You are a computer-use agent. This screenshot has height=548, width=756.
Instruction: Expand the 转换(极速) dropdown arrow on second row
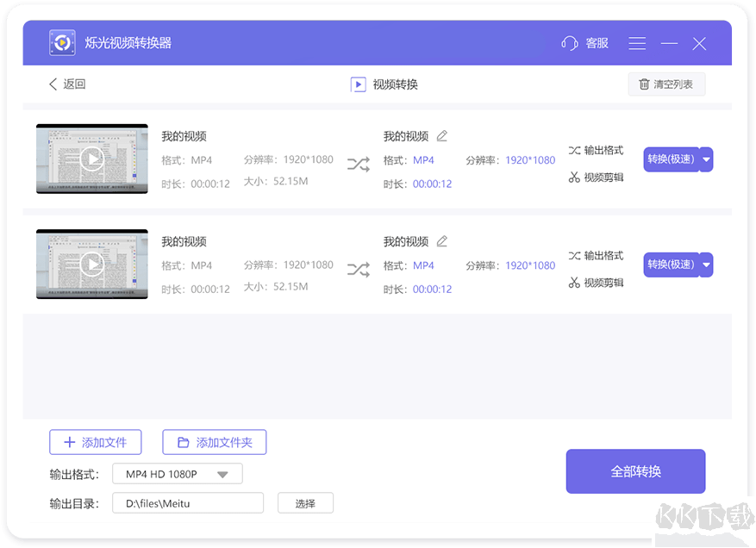tap(708, 265)
